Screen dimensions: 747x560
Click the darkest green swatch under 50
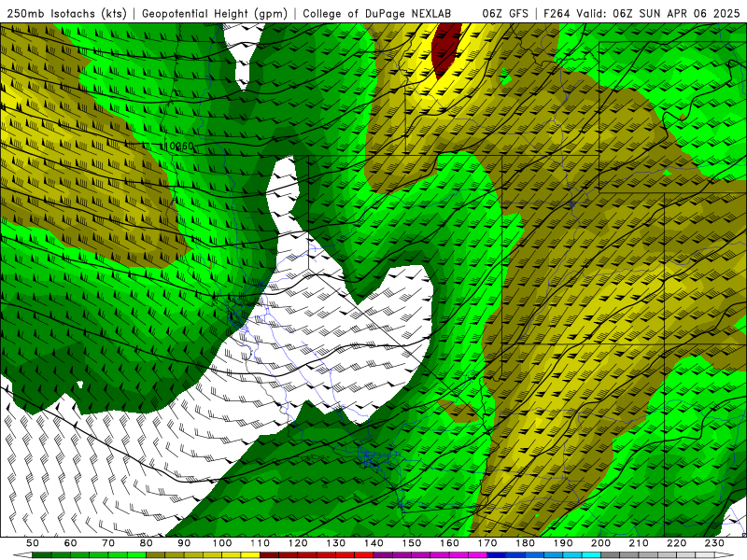pos(41,555)
